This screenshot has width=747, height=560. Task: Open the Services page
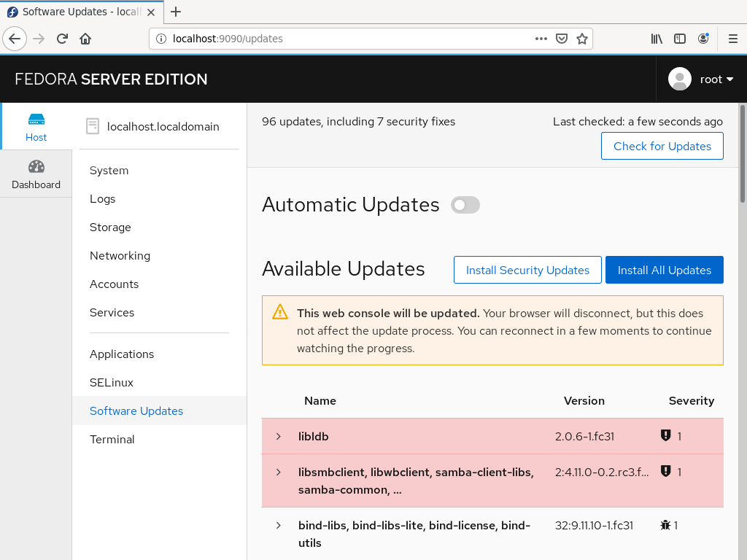click(112, 312)
